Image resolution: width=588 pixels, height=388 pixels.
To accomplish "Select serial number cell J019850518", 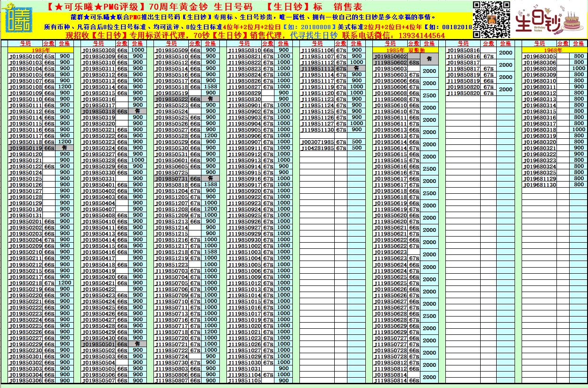I will (x=172, y=87).
